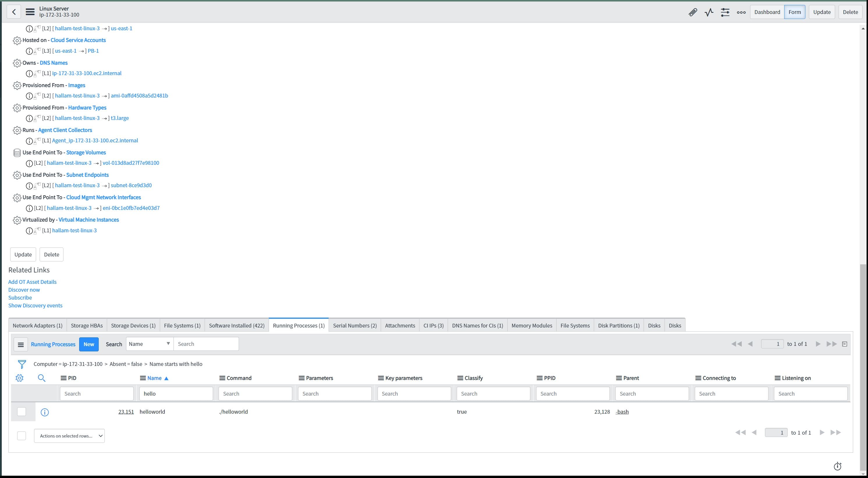Open Running Processes list hamburger menu
Screen dimensions: 868x478
pyautogui.click(x=21, y=344)
